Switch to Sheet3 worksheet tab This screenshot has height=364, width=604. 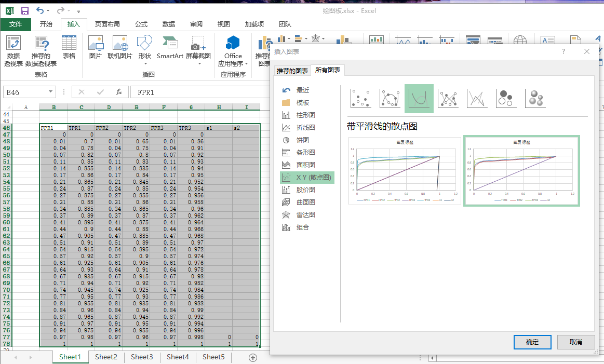(142, 357)
